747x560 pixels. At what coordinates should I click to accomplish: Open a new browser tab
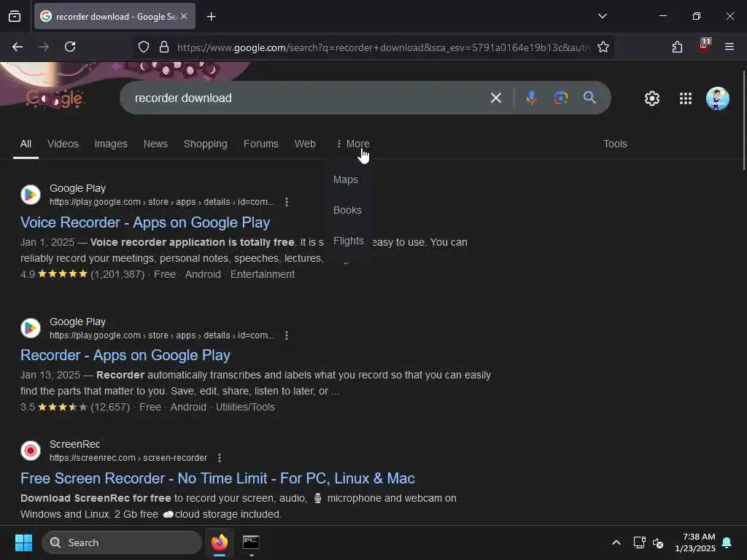tap(211, 17)
